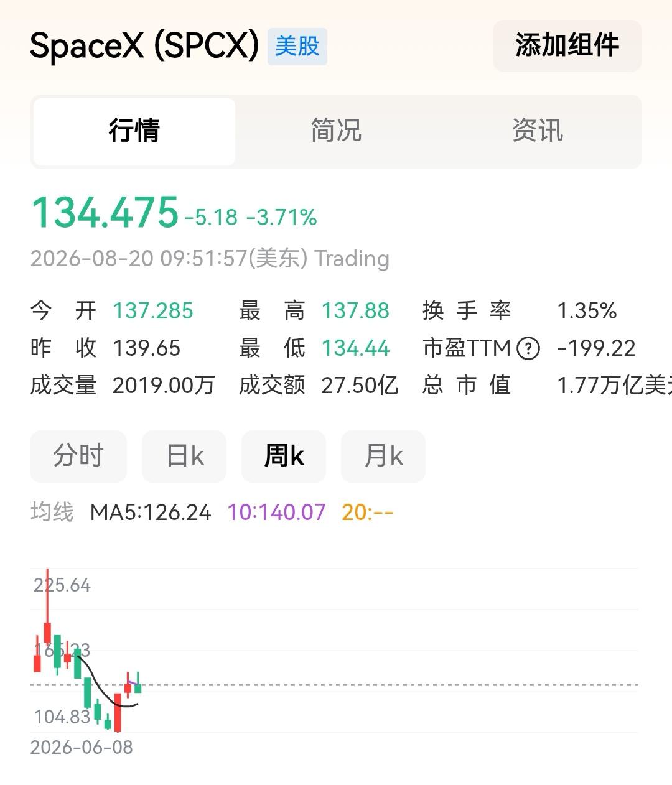672x785 pixels.
Task: Tap the MA5:126.24 moving average label
Action: pos(151,513)
